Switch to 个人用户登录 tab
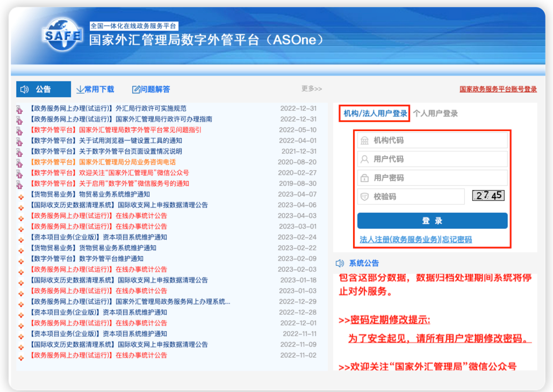The width and height of the screenshot is (553, 392). click(x=435, y=113)
